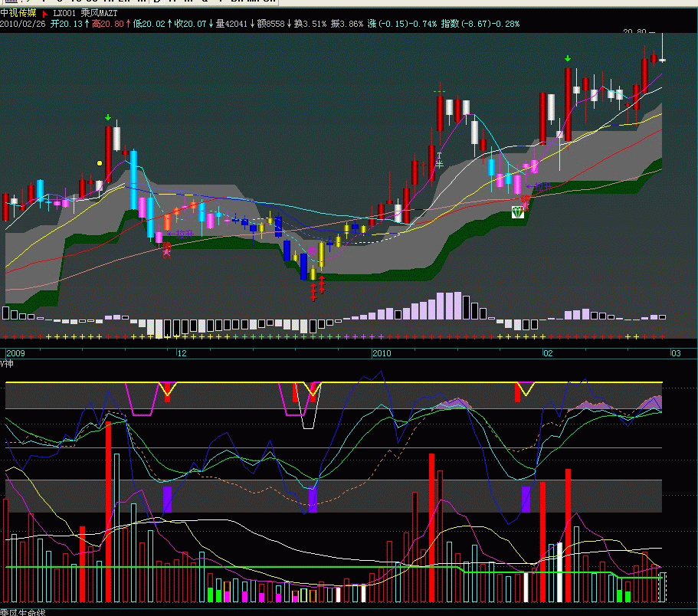Click the 12 month marker on time axis
The width and height of the screenshot is (698, 616).
182,353
